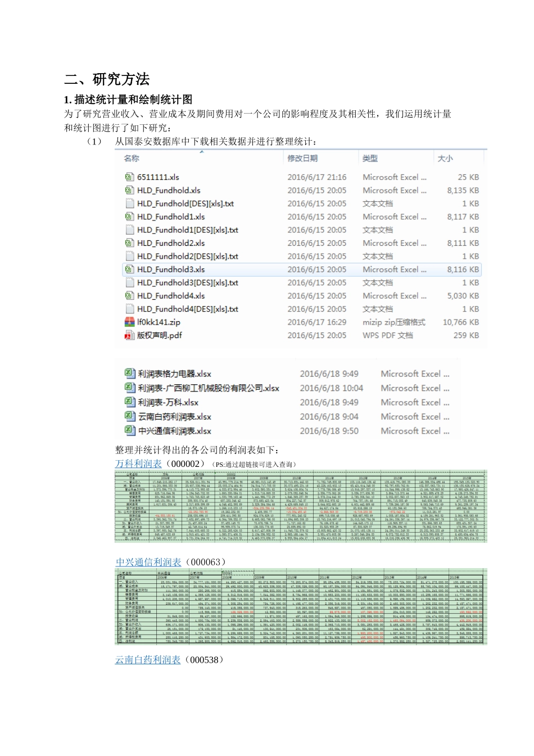Click the 万科 profit table image
The width and height of the screenshot is (534, 756).
click(x=301, y=507)
